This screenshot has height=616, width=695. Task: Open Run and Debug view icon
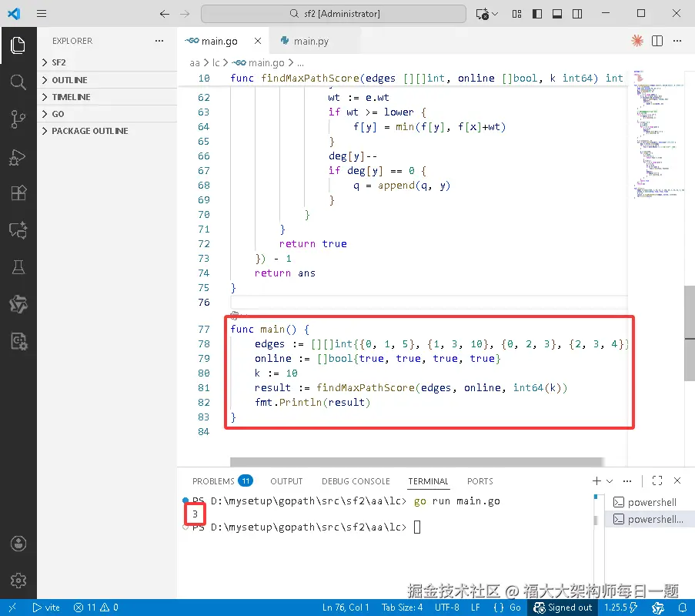(x=18, y=156)
